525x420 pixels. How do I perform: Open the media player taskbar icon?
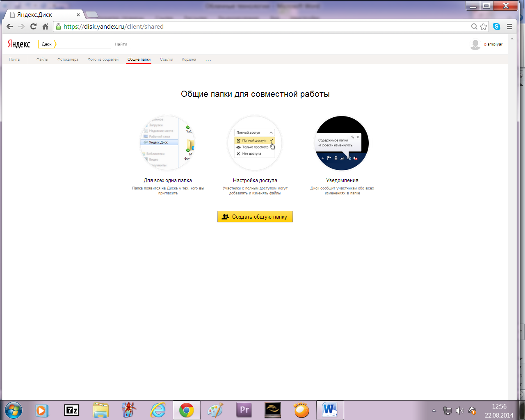tap(41, 410)
